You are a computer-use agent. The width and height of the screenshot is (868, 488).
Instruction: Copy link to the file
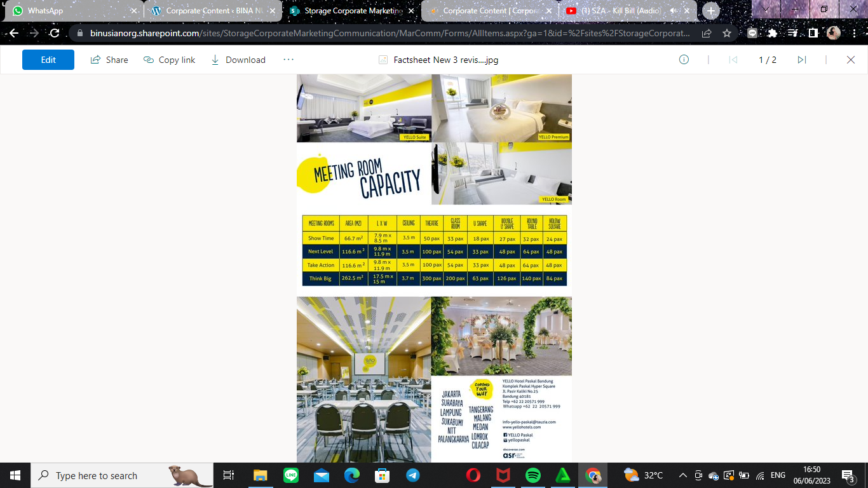click(169, 60)
